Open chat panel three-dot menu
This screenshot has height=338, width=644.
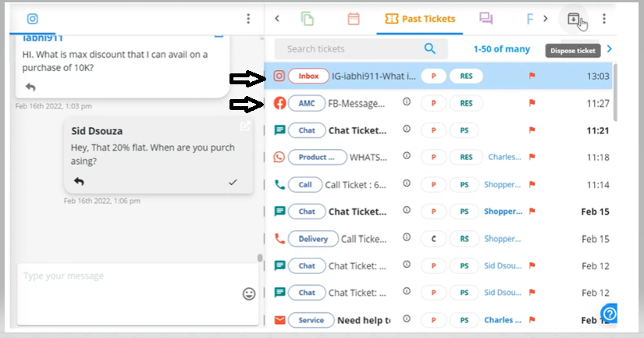click(x=248, y=19)
